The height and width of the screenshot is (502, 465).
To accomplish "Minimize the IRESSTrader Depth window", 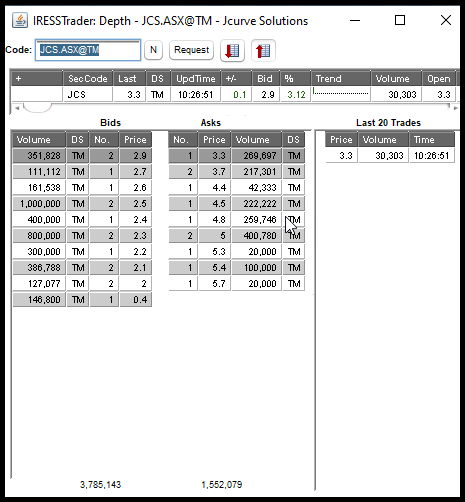I will (355, 20).
